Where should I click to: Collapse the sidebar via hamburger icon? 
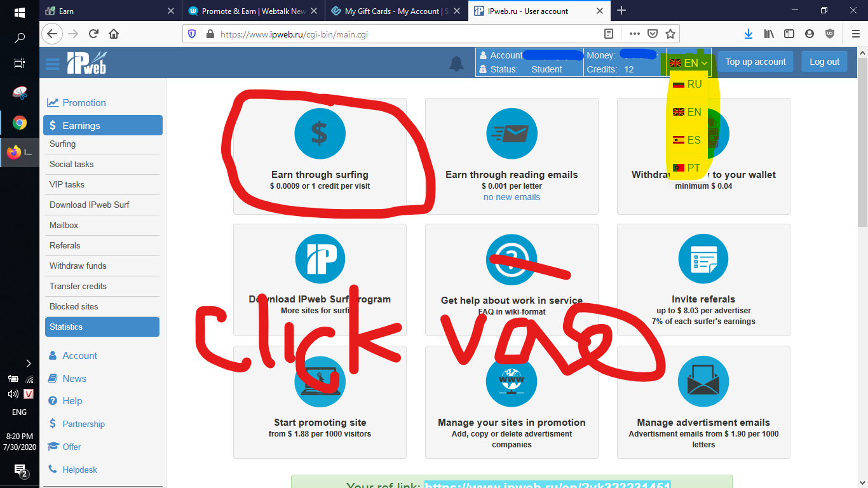[x=52, y=62]
